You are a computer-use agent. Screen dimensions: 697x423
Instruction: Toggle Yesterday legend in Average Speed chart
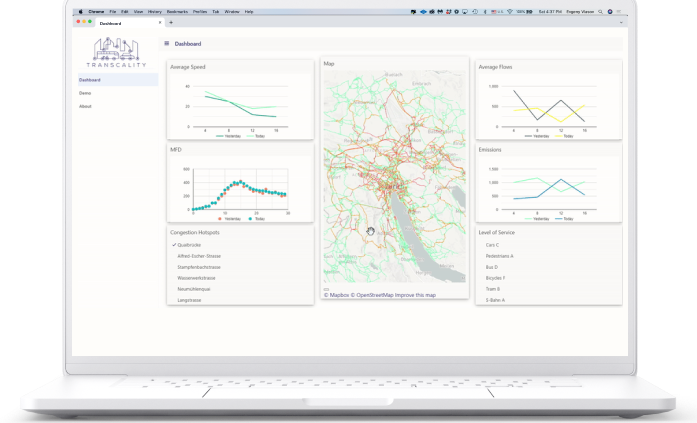pyautogui.click(x=228, y=136)
